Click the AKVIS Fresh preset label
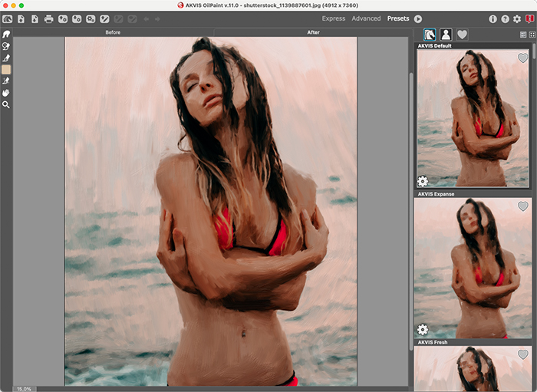This screenshot has height=392, width=537. point(433,342)
